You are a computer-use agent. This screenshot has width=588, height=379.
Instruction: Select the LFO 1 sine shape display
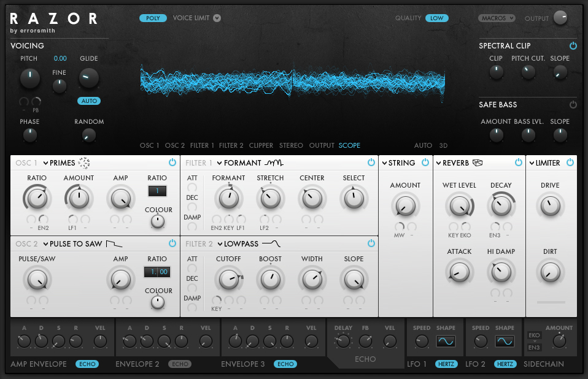pyautogui.click(x=446, y=341)
